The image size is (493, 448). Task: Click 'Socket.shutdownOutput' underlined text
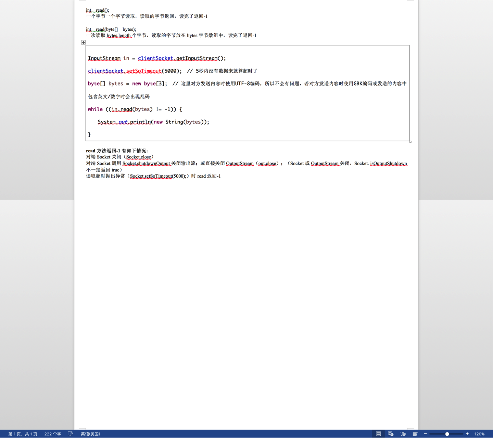(146, 164)
